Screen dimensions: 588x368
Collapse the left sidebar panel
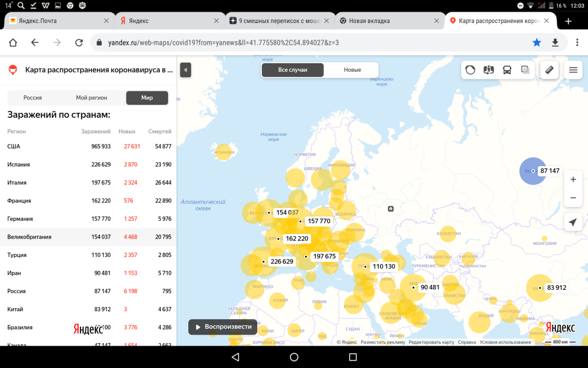(185, 70)
